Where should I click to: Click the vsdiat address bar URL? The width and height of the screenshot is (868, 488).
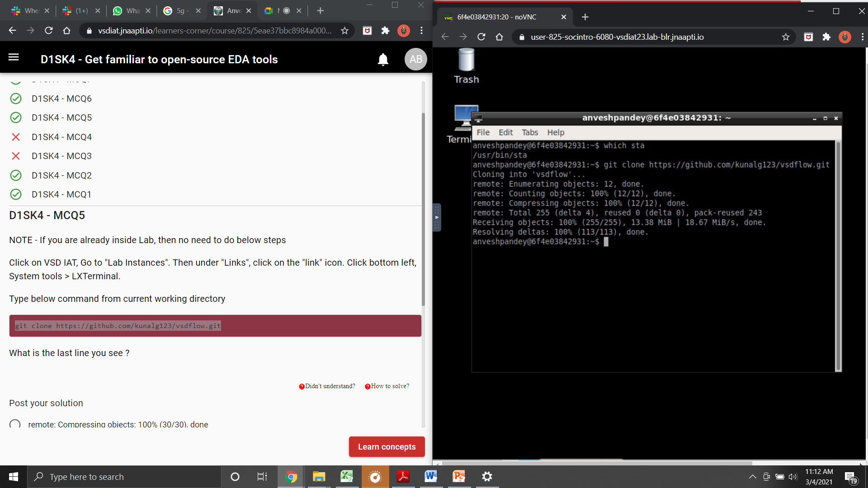point(215,31)
